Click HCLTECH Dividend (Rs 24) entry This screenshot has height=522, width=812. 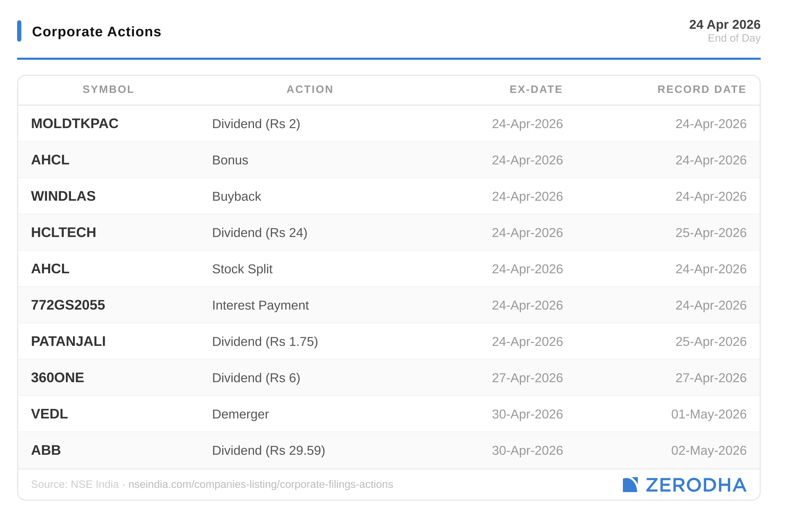point(260,233)
